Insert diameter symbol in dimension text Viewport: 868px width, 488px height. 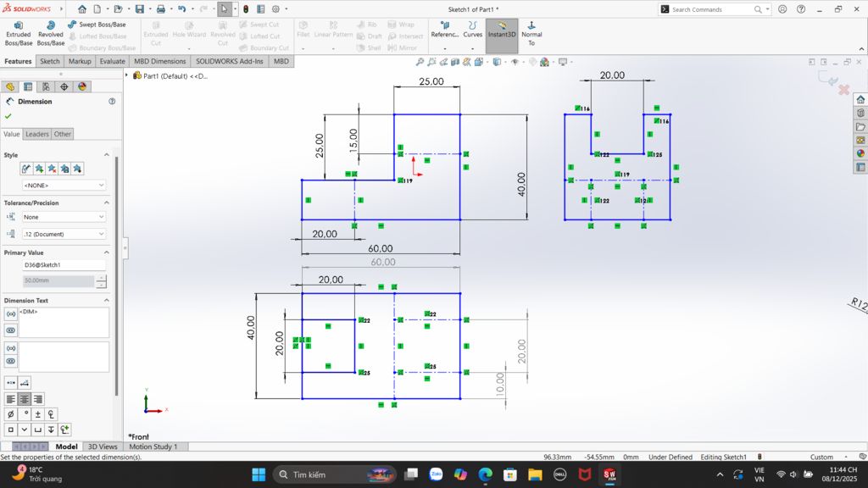[x=10, y=413]
